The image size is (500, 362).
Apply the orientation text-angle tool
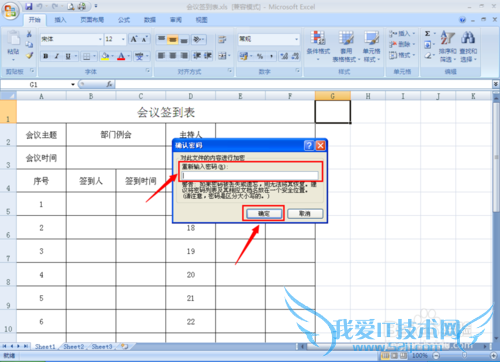pos(198,39)
